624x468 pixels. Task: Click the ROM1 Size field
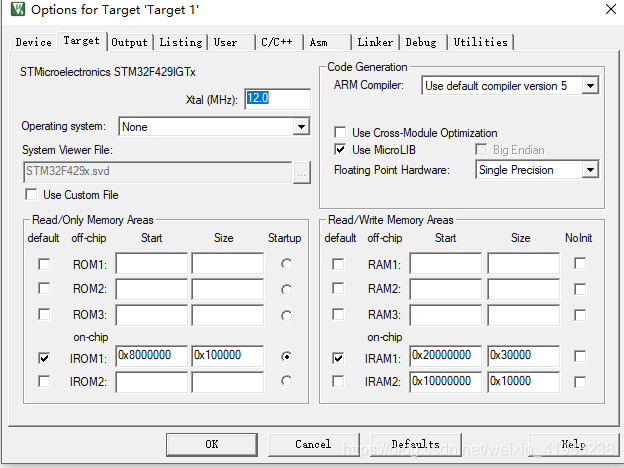click(228, 263)
